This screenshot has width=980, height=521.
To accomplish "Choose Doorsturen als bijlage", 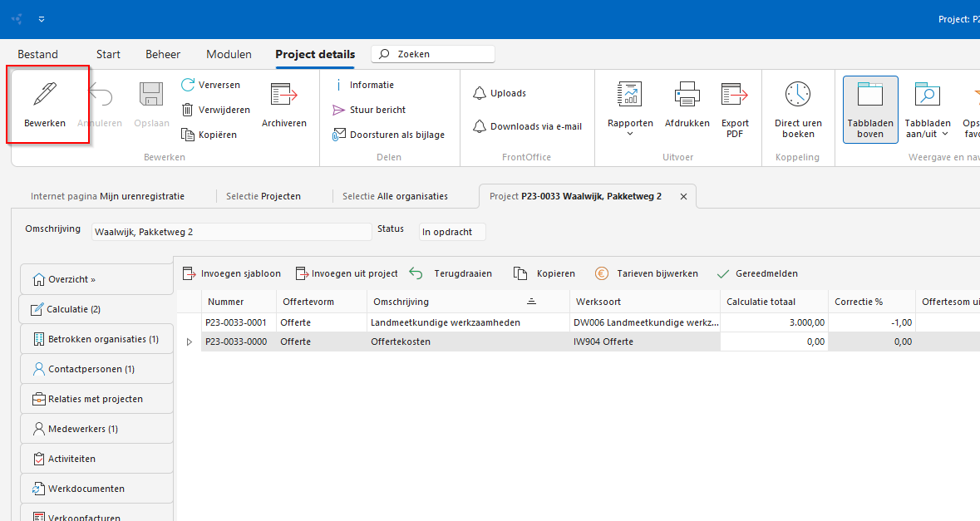I will 388,135.
